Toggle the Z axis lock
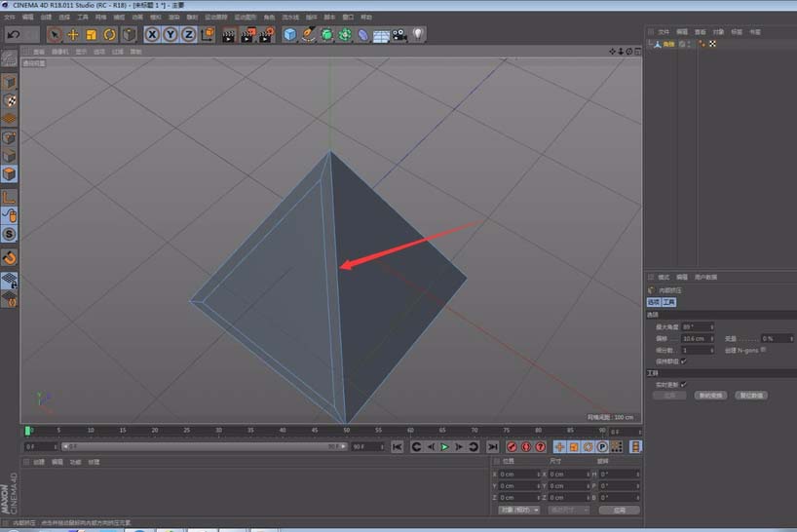Viewport: 797px width, 532px height. point(189,34)
